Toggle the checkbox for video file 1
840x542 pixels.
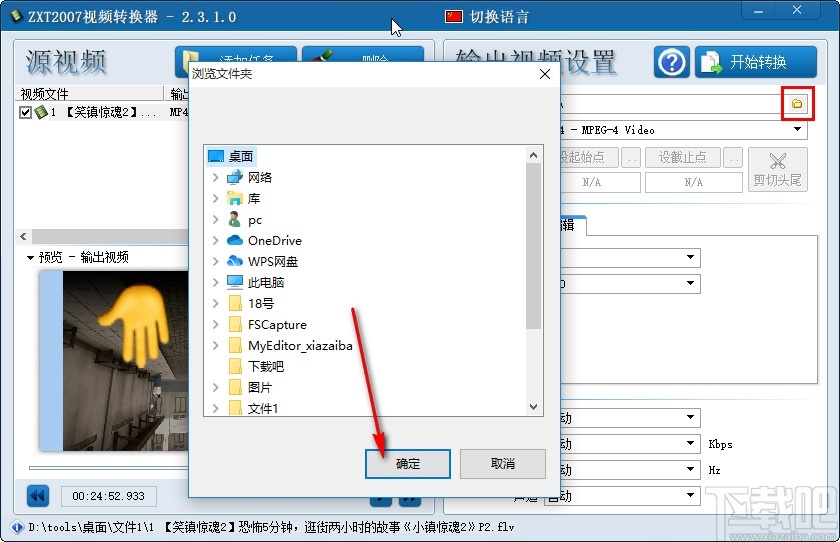click(x=25, y=112)
